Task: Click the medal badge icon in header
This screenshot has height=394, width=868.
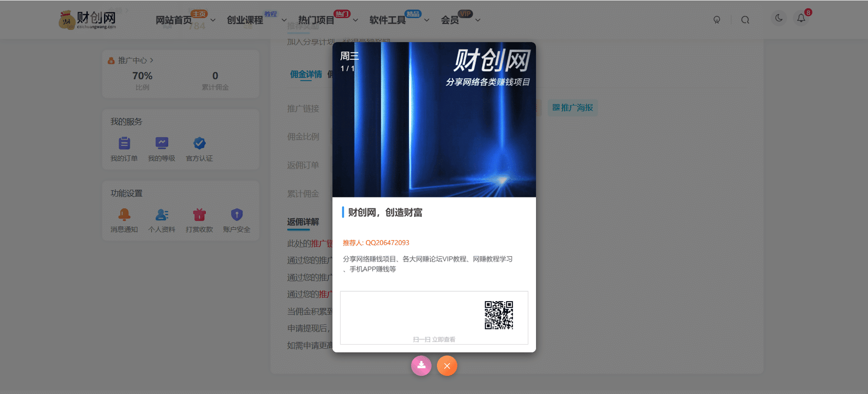Action: point(716,20)
